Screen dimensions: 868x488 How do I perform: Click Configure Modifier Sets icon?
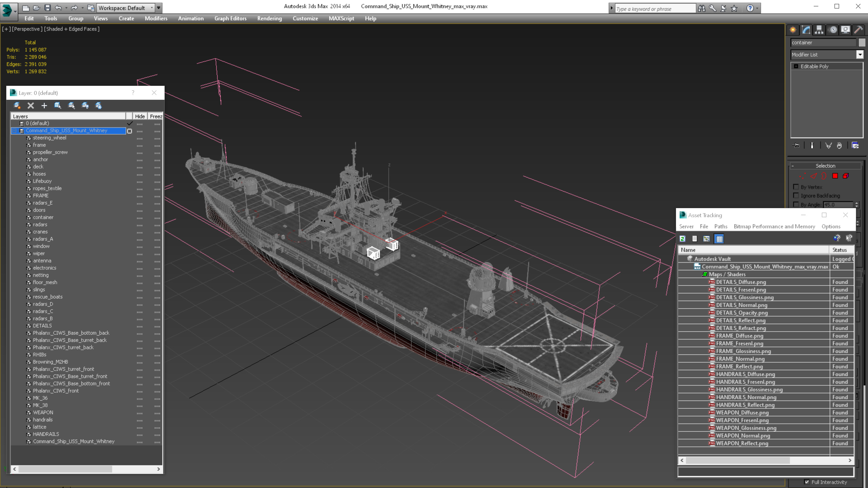click(855, 145)
